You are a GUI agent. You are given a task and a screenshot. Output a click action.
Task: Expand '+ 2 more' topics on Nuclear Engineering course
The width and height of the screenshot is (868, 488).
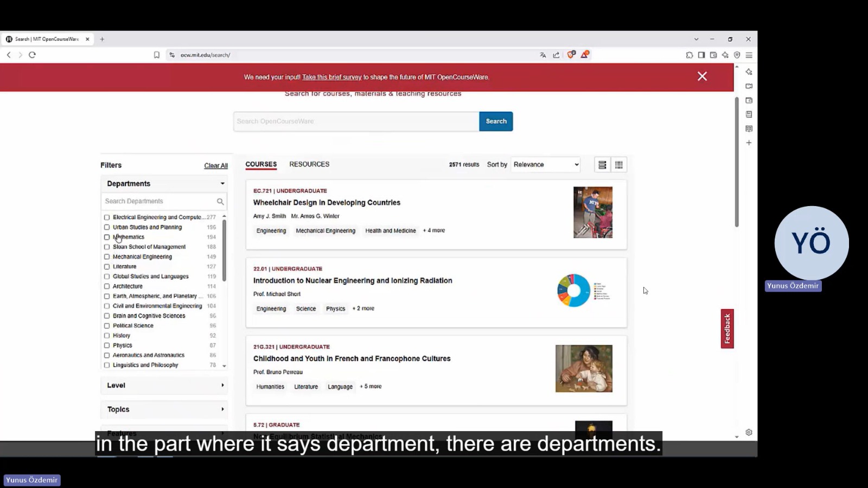tap(363, 309)
